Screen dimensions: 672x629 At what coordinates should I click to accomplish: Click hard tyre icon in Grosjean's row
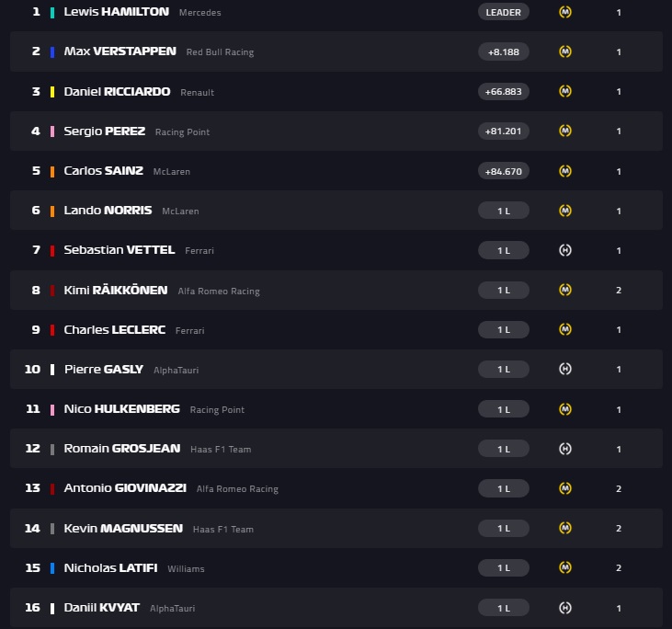pyautogui.click(x=565, y=449)
